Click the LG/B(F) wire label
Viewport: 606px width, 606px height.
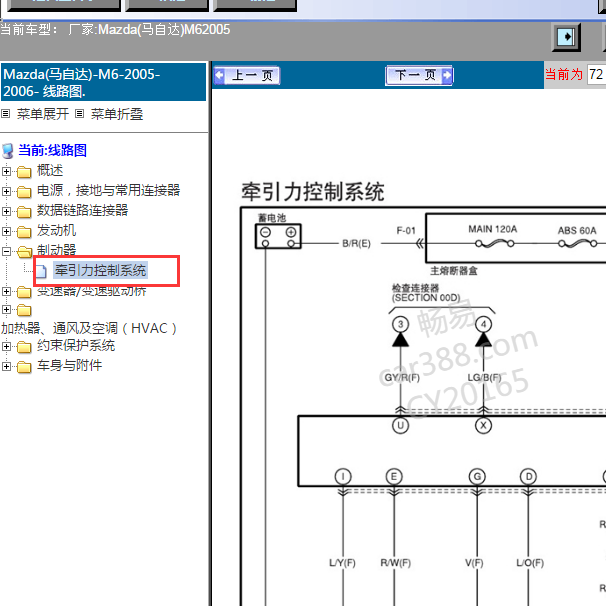tap(484, 378)
